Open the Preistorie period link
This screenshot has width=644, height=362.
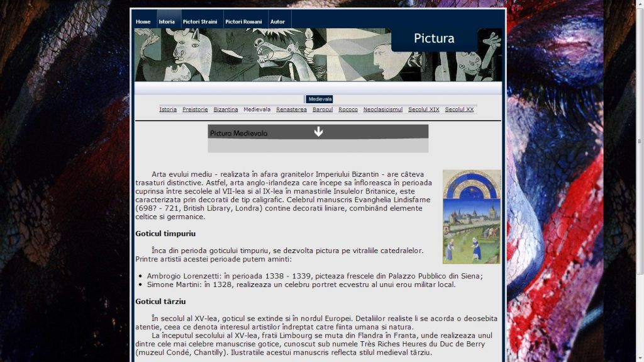pos(195,110)
